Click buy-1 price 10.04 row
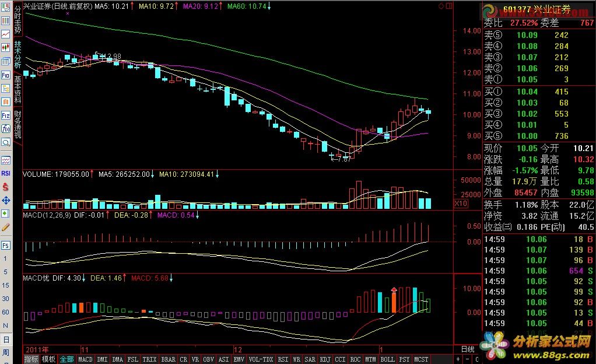 [x=539, y=92]
